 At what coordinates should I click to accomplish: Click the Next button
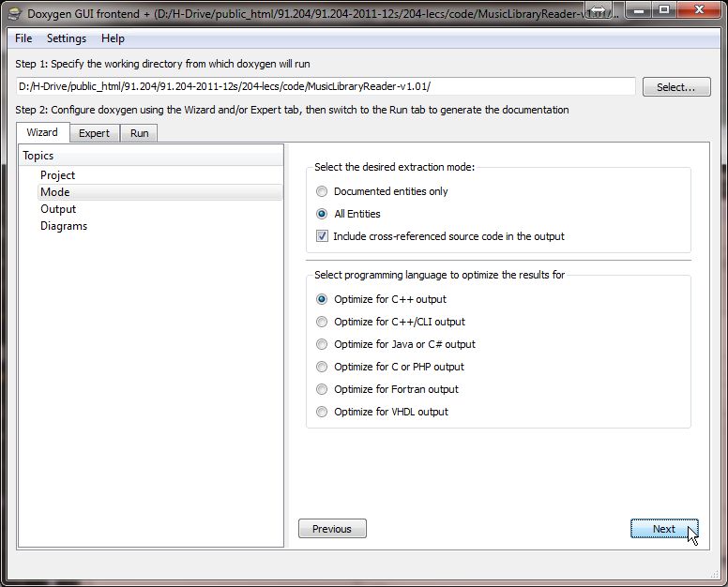click(x=664, y=529)
